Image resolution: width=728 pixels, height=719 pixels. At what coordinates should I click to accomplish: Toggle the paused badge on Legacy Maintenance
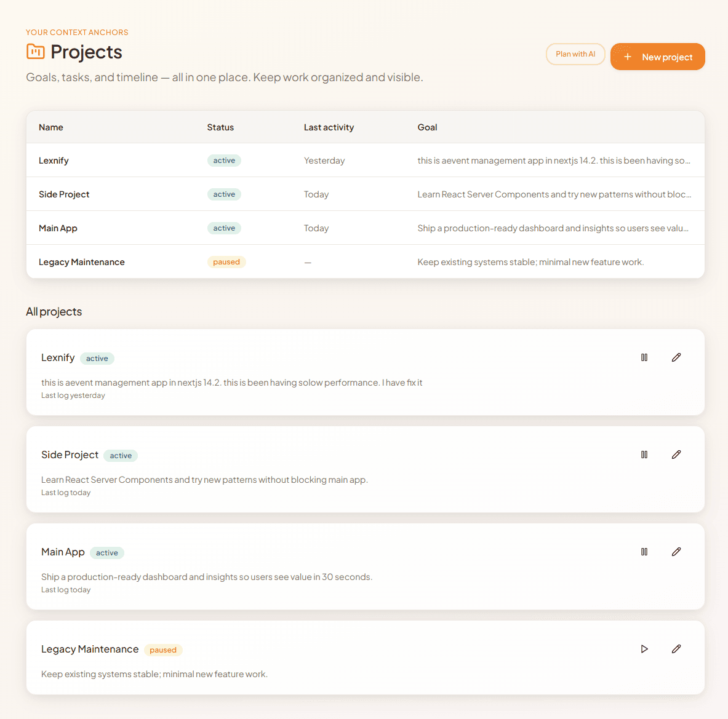pyautogui.click(x=163, y=649)
